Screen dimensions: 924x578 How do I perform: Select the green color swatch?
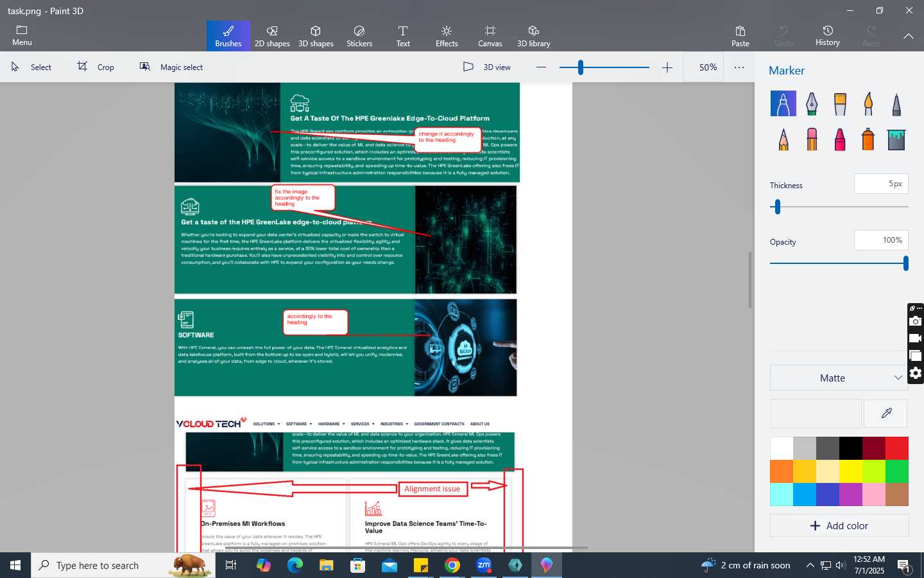(897, 471)
